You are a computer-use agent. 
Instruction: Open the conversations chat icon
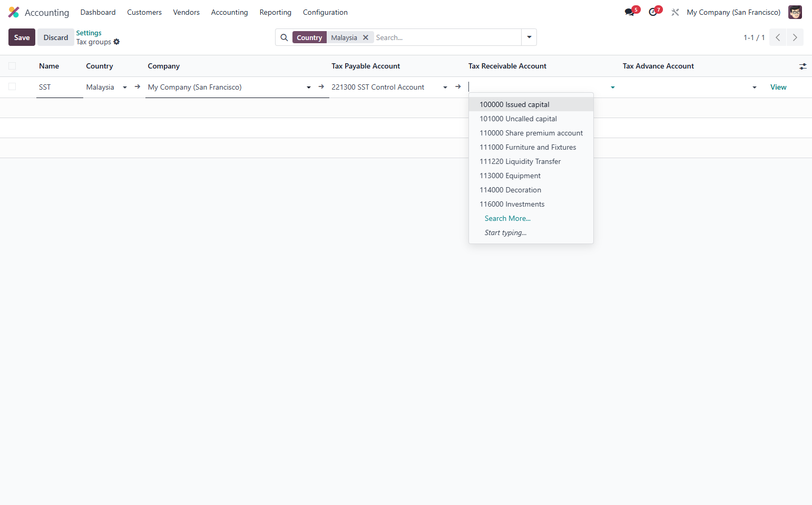(630, 12)
